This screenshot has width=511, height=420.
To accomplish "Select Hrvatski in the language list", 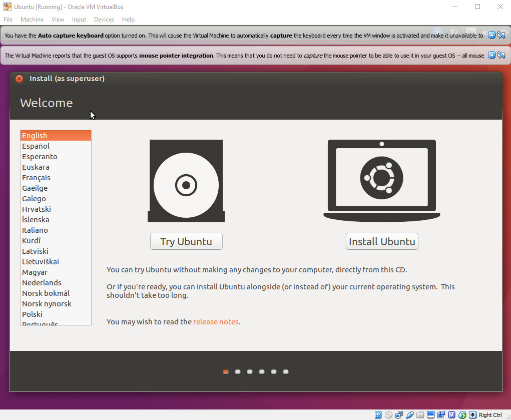I will click(x=56, y=209).
